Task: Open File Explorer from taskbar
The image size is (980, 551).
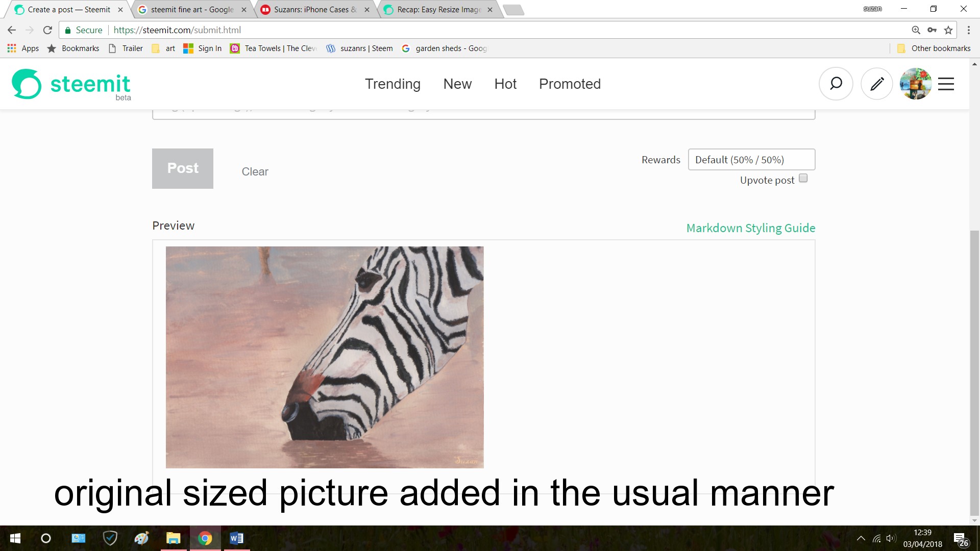Action: 174,538
